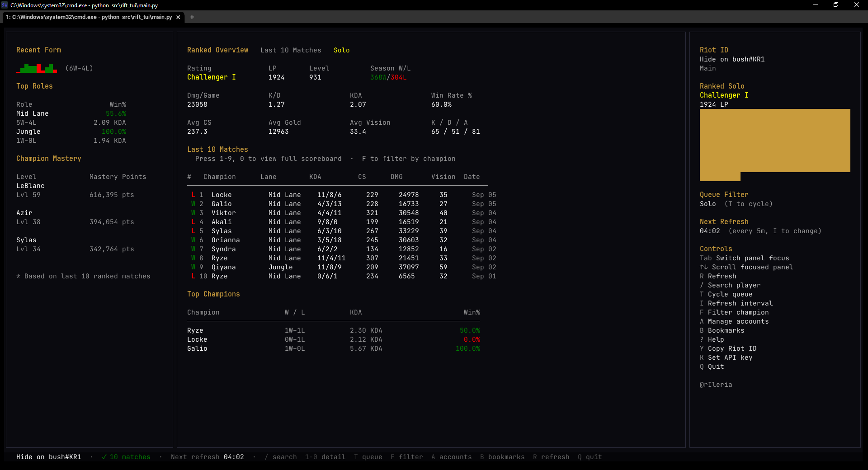Click Galio 100.0% win rate value
This screenshot has width=868, height=470.
pyautogui.click(x=468, y=348)
